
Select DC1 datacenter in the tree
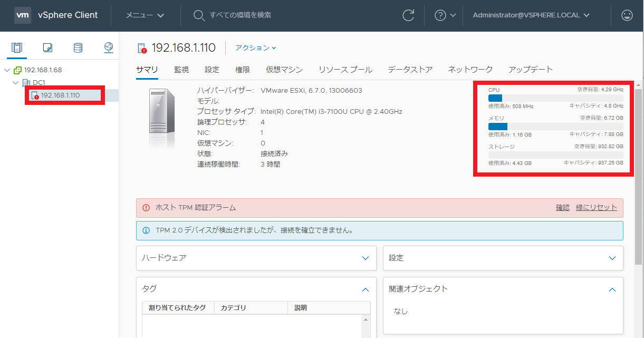coord(39,83)
